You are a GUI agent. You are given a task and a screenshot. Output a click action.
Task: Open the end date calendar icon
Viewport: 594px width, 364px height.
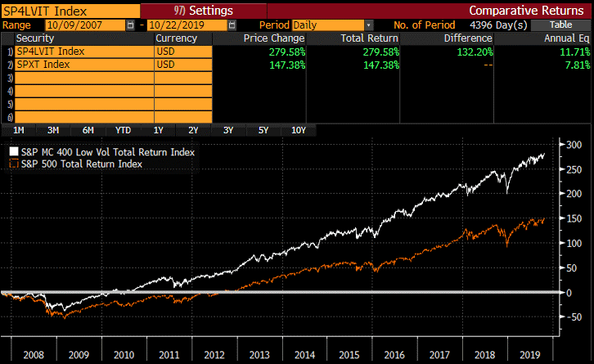pos(232,25)
